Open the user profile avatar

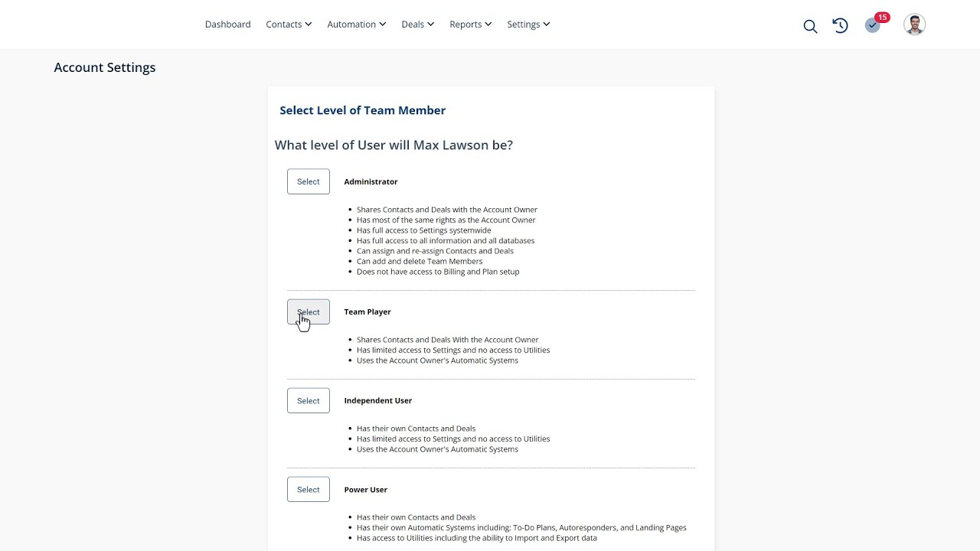[914, 24]
